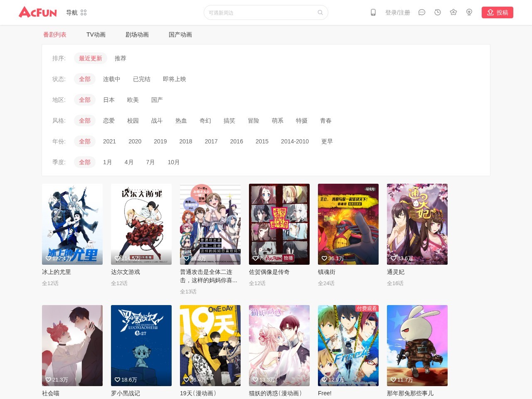Screen dimensions: 532x399
Task: Sort the list by 推荐
Action: (x=120, y=58)
